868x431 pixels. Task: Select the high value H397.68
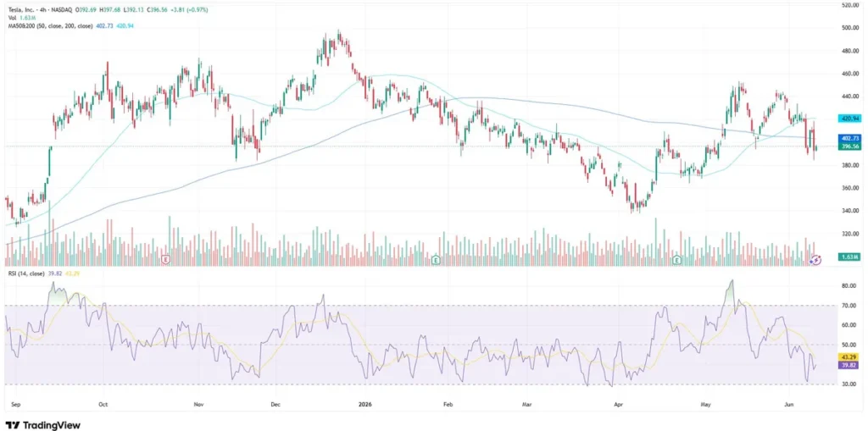coord(110,10)
